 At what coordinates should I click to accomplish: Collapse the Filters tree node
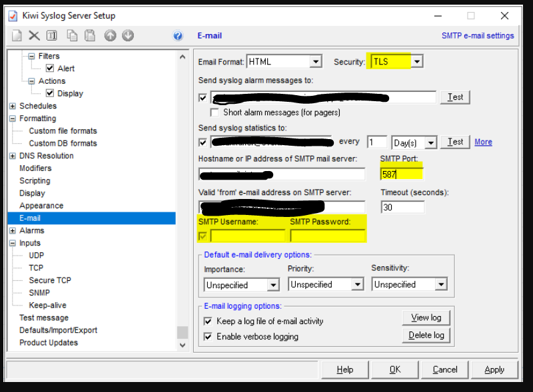[31, 56]
